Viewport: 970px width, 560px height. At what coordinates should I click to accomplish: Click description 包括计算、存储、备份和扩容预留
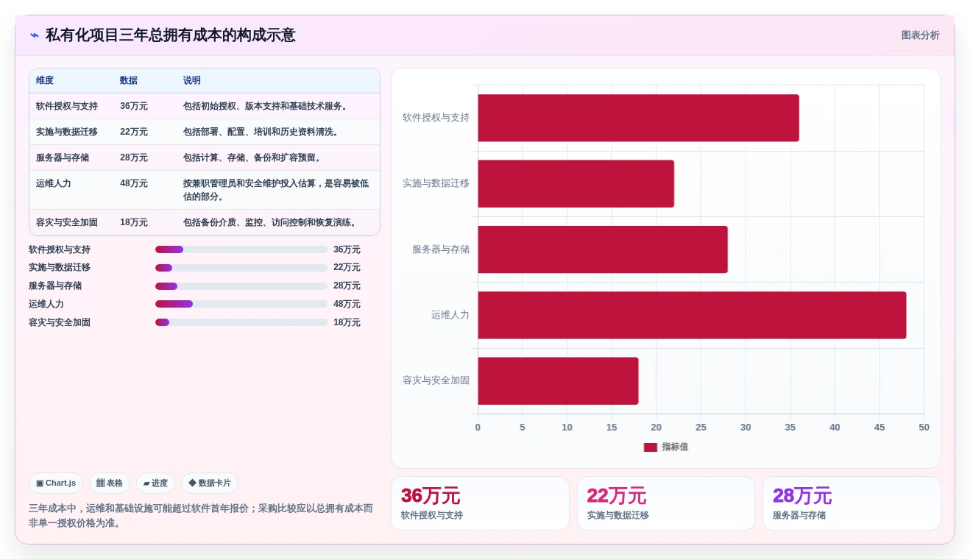(254, 157)
